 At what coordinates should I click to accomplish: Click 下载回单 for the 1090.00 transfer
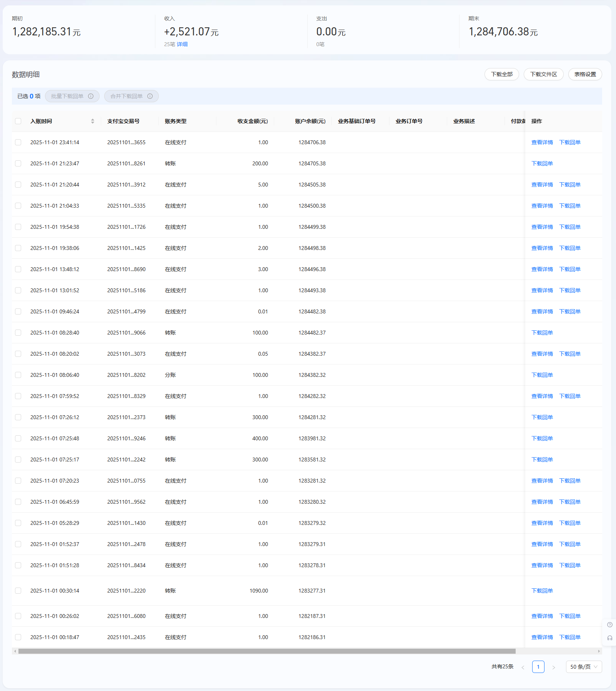(542, 591)
